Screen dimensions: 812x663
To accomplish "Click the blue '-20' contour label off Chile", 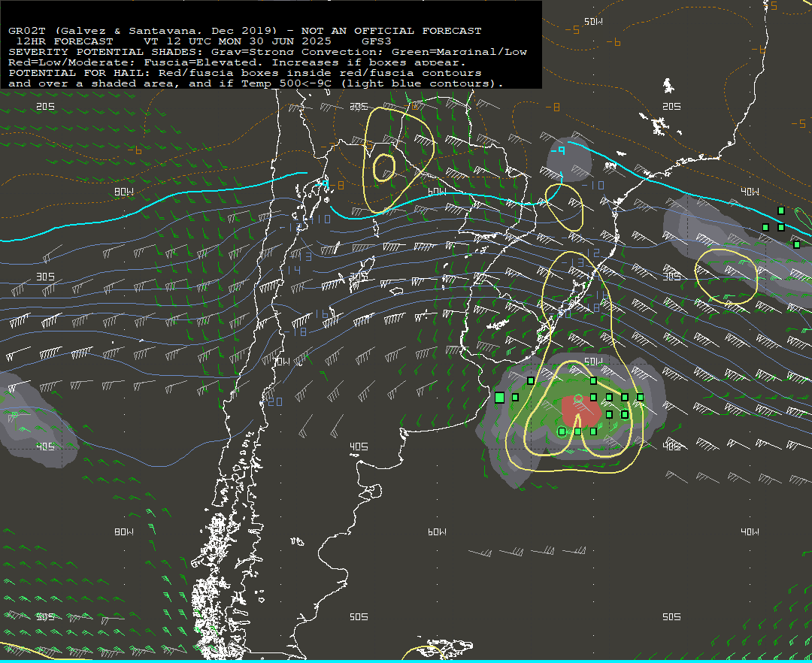I will 272,401.
